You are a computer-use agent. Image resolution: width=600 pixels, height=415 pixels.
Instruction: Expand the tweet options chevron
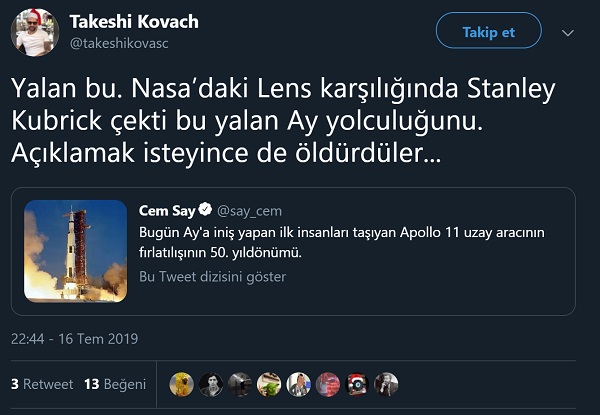tap(568, 33)
